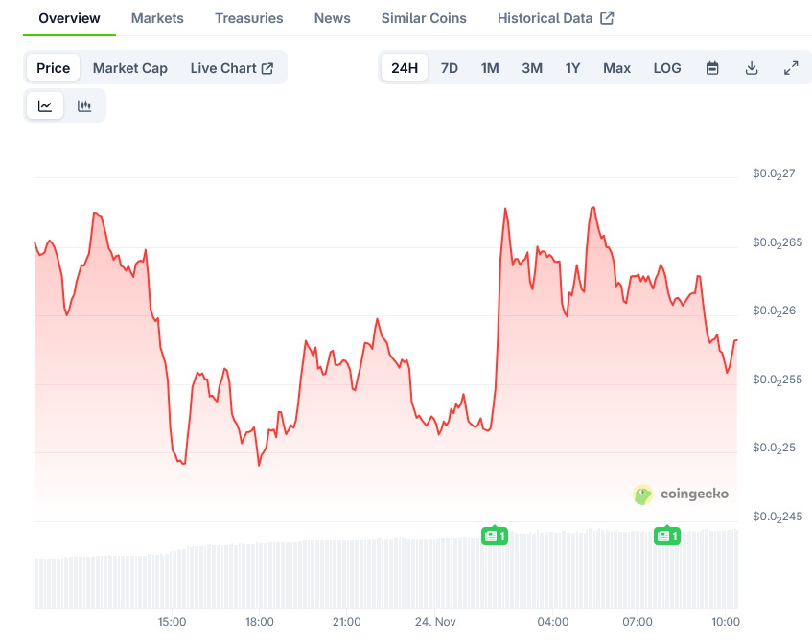Enable the 24H time range
The width and height of the screenshot is (812, 644).
[x=404, y=67]
